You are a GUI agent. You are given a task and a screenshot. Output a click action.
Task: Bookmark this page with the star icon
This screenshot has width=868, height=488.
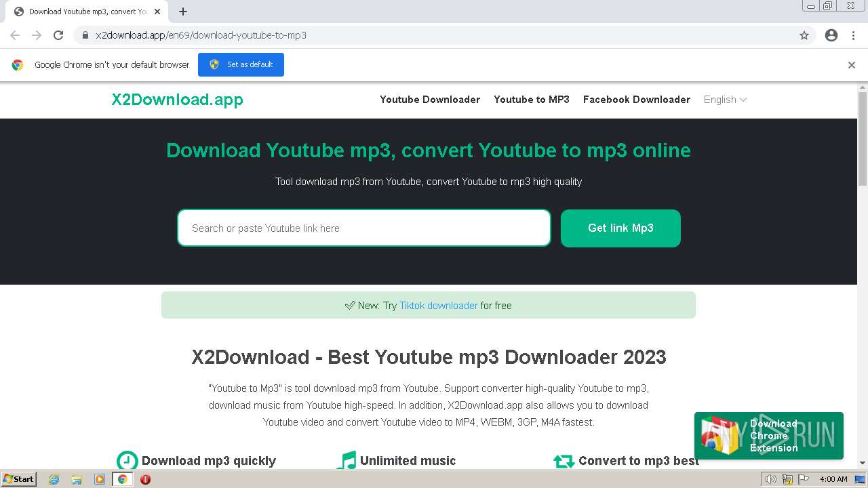[804, 35]
